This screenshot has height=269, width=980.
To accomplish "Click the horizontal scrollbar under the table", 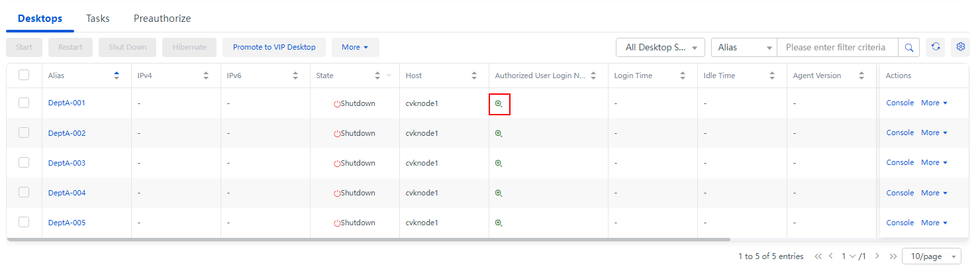I will [368, 239].
